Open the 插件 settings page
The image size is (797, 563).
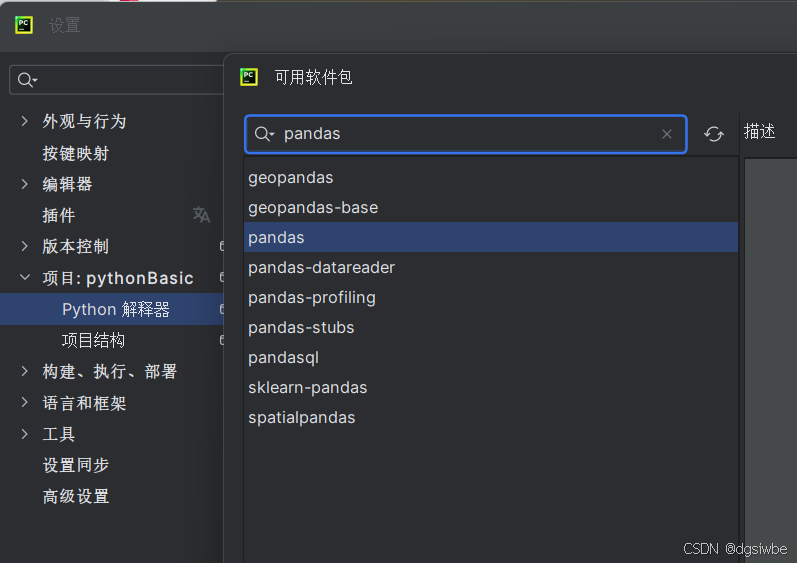coord(59,215)
